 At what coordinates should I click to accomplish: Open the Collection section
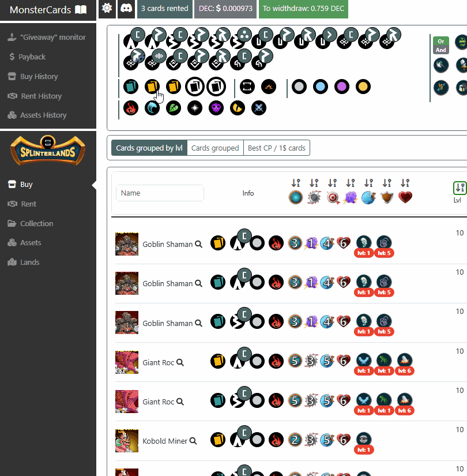point(31,223)
